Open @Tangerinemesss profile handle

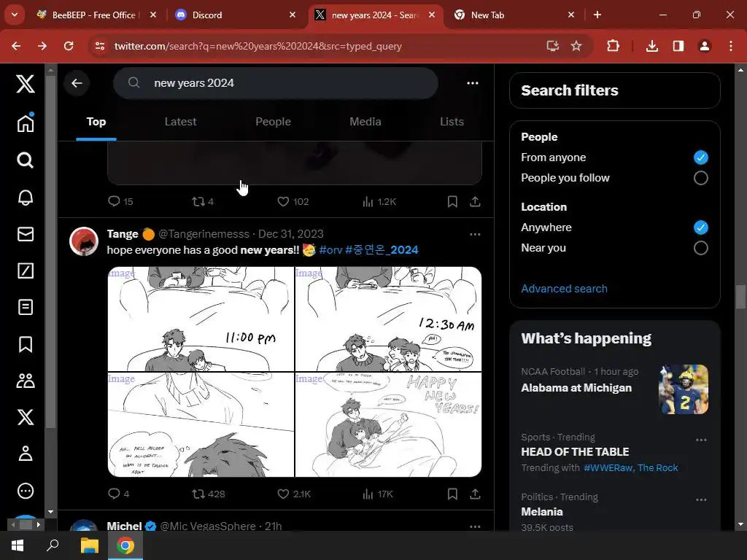pos(204,234)
